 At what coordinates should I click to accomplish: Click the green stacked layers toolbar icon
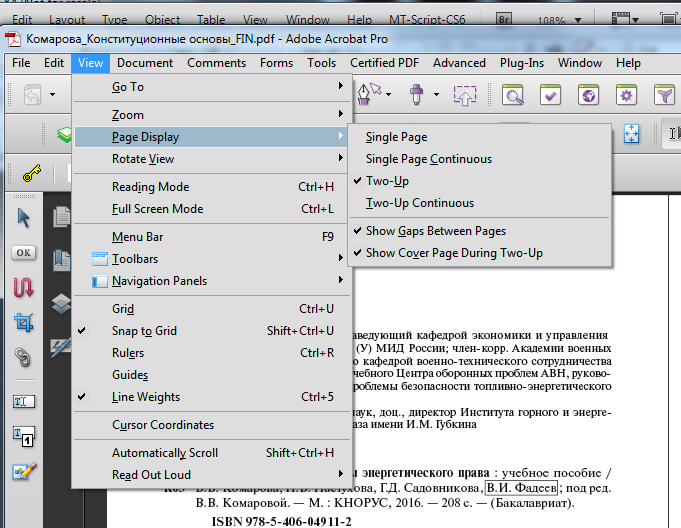pyautogui.click(x=64, y=135)
